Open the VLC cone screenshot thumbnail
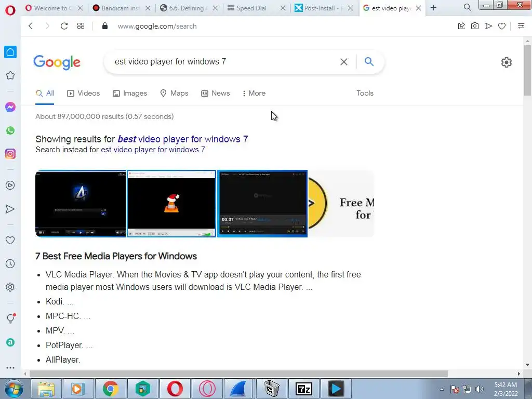This screenshot has width=532, height=399. click(171, 204)
